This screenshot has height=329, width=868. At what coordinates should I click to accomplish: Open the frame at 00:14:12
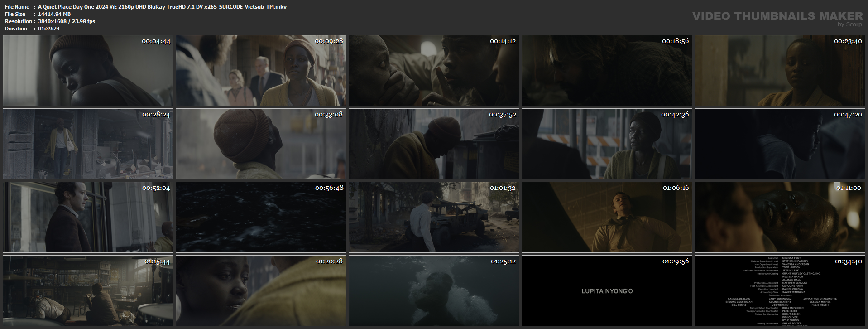(434, 71)
